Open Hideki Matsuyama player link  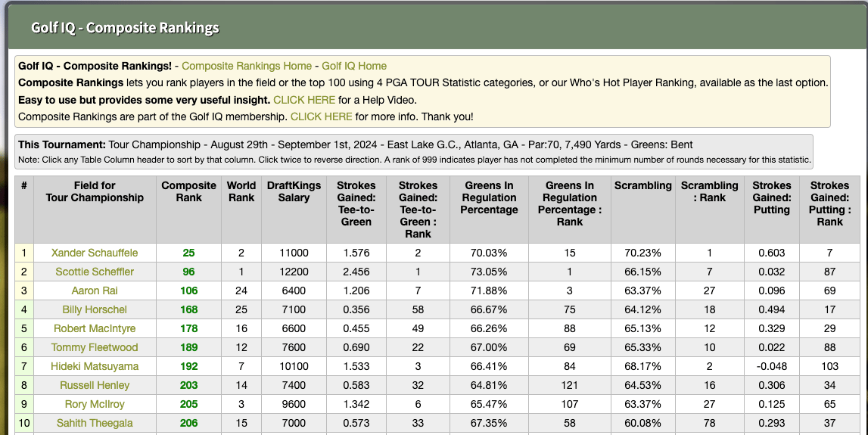click(95, 366)
